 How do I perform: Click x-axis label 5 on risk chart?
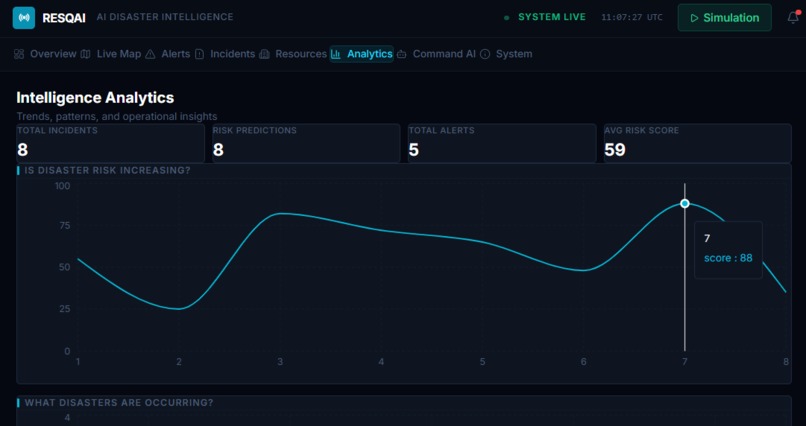click(482, 362)
